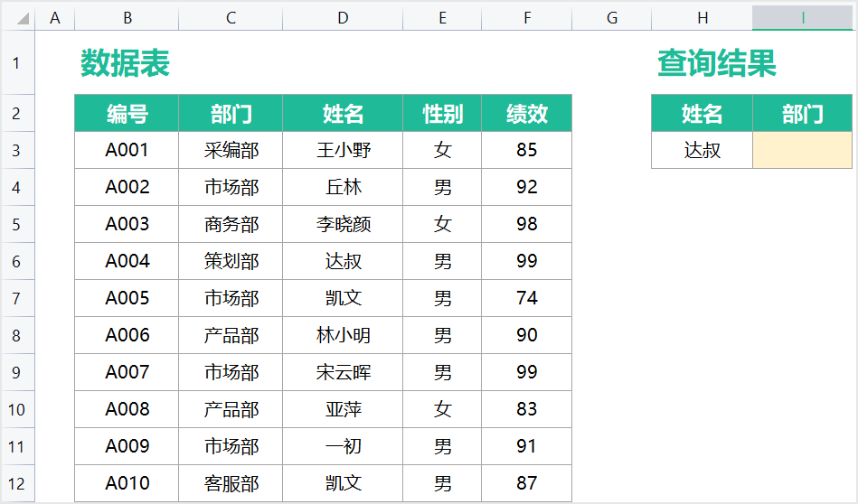Screen dimensions: 858x504
Task: Select performance value 85
Action: point(527,150)
